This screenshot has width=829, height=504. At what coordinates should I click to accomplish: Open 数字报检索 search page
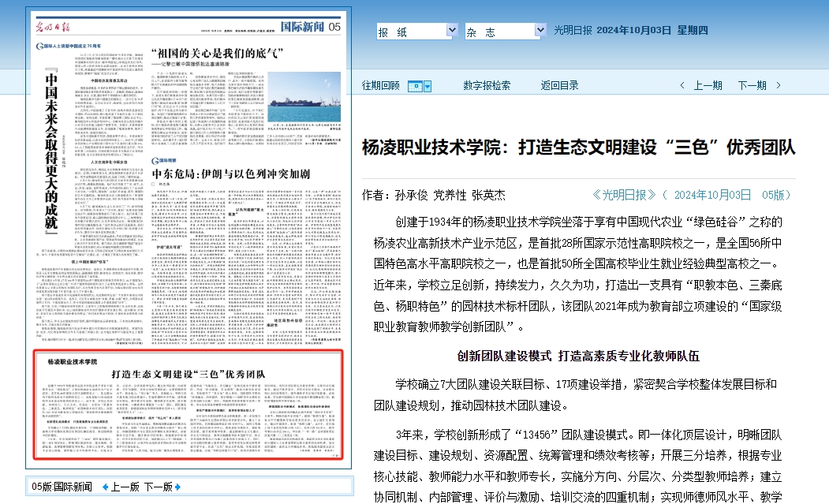point(486,86)
